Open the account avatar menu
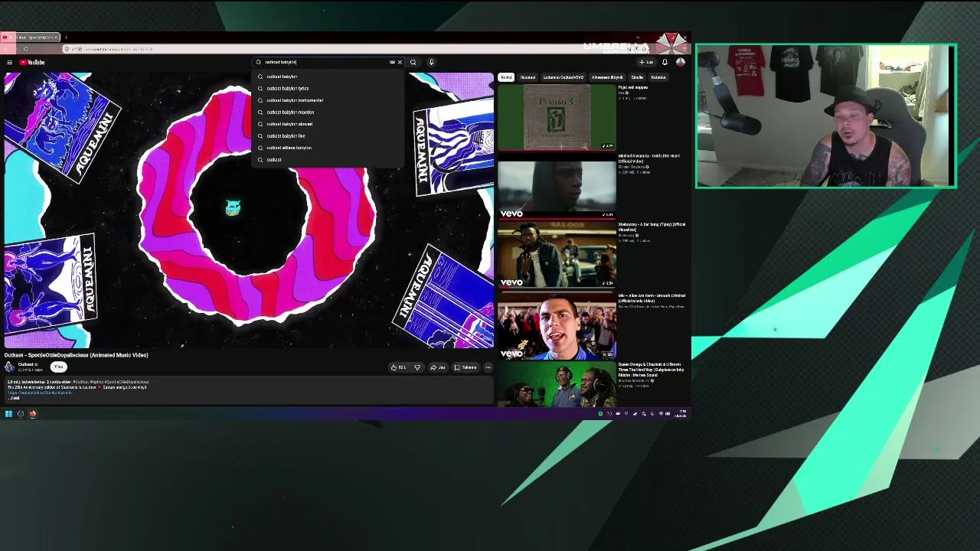Image resolution: width=980 pixels, height=551 pixels. click(x=680, y=62)
